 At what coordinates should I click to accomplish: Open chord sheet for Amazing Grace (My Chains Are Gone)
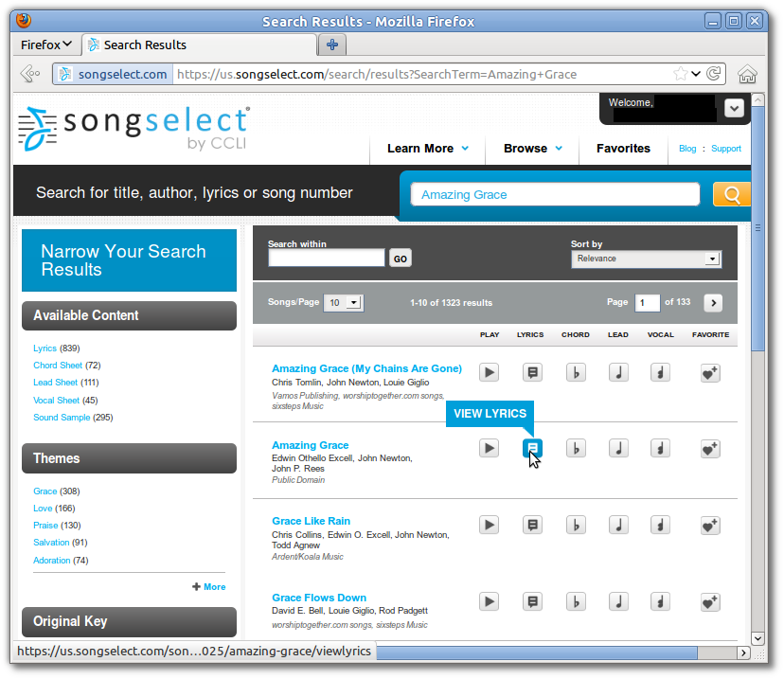coord(576,372)
